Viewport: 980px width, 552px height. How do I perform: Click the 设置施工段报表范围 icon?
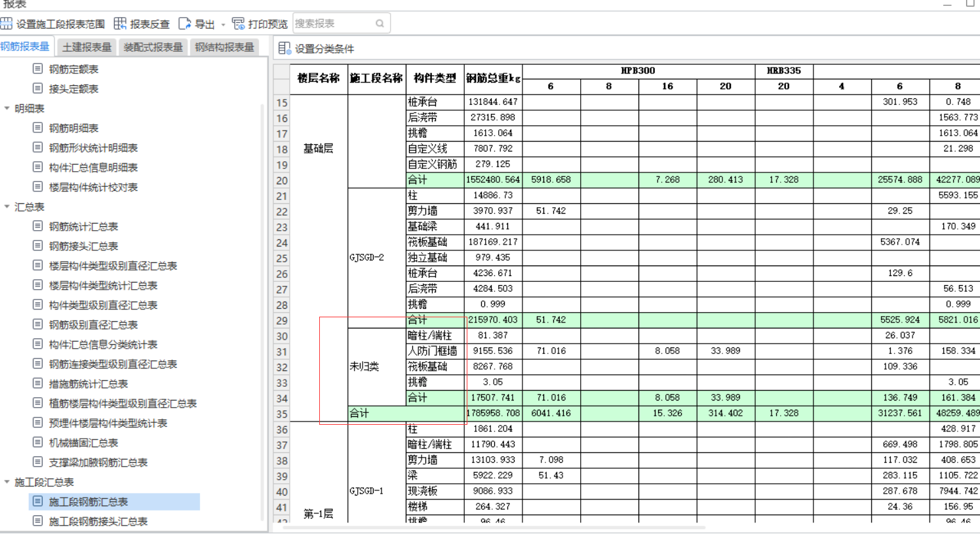pyautogui.click(x=7, y=24)
